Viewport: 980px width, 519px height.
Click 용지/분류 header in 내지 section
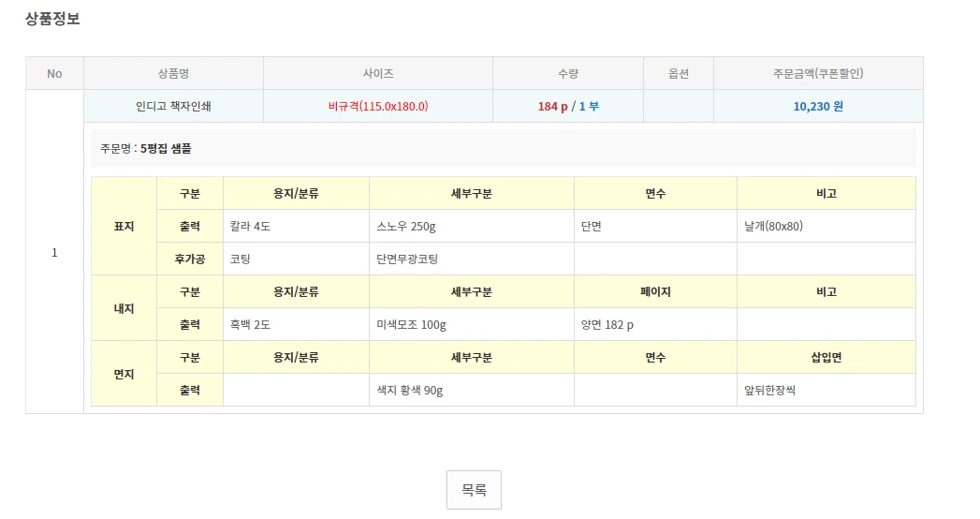click(297, 292)
